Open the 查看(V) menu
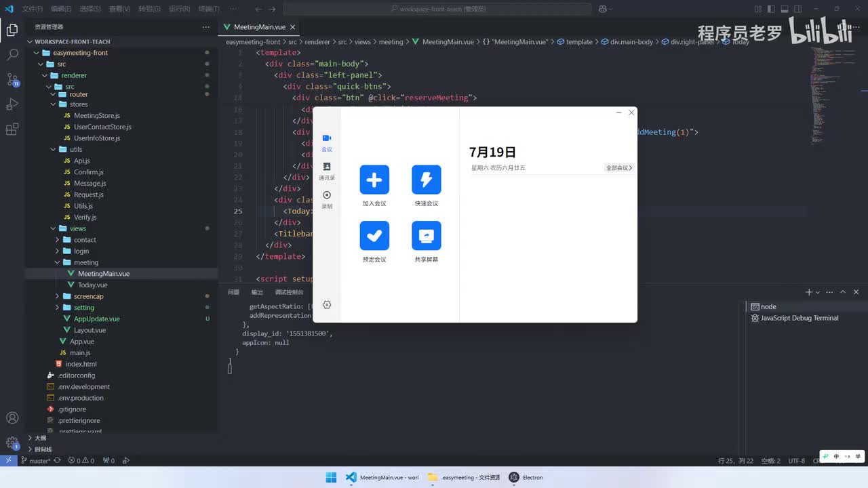The image size is (868, 488). (120, 9)
